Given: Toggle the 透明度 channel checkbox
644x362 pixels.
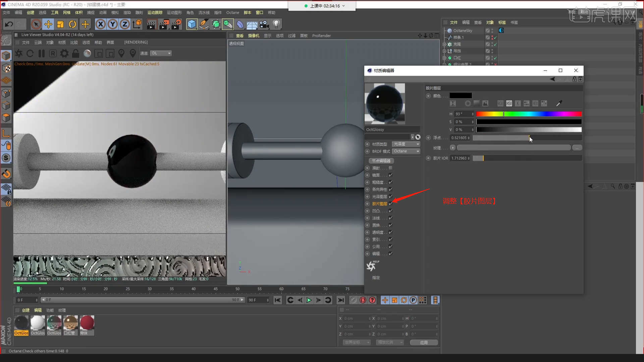Looking at the screenshot, I should (x=390, y=232).
